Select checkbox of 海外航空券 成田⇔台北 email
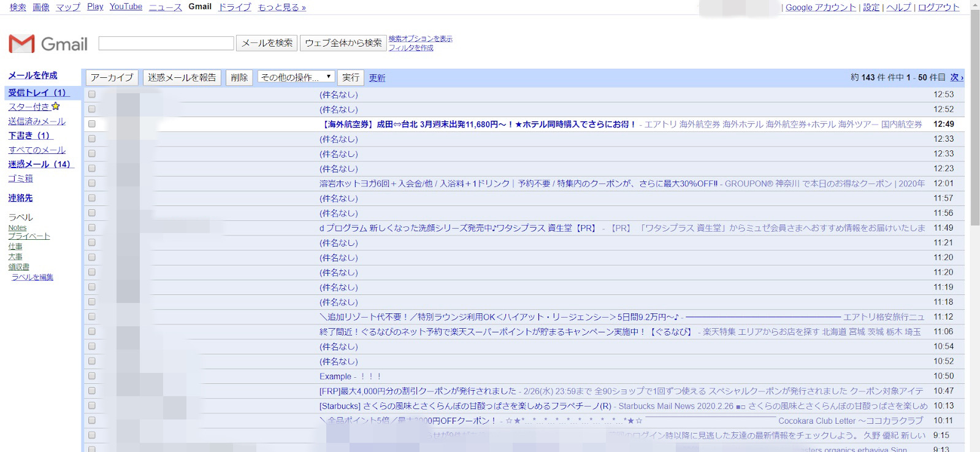Image resolution: width=980 pixels, height=452 pixels. 92,124
